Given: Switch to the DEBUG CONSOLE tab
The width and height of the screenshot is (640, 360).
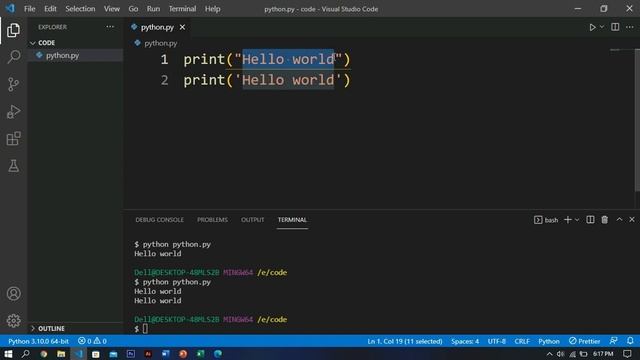Looking at the screenshot, I should point(160,220).
